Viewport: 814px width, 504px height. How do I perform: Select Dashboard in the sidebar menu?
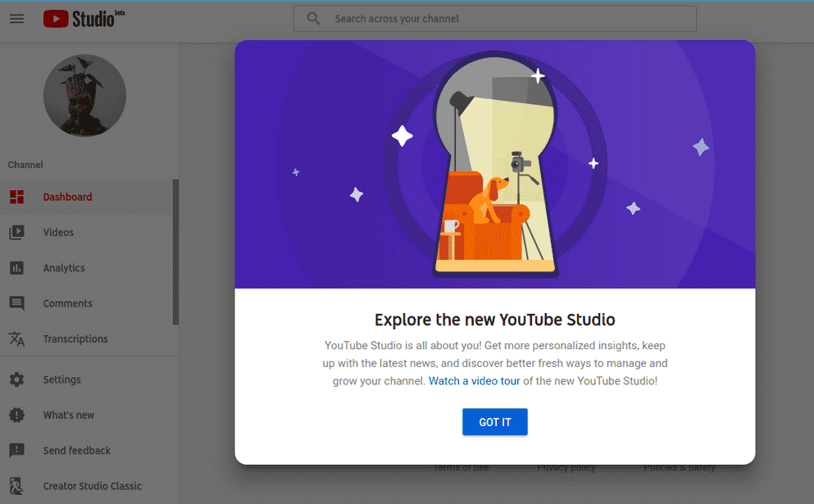[67, 197]
